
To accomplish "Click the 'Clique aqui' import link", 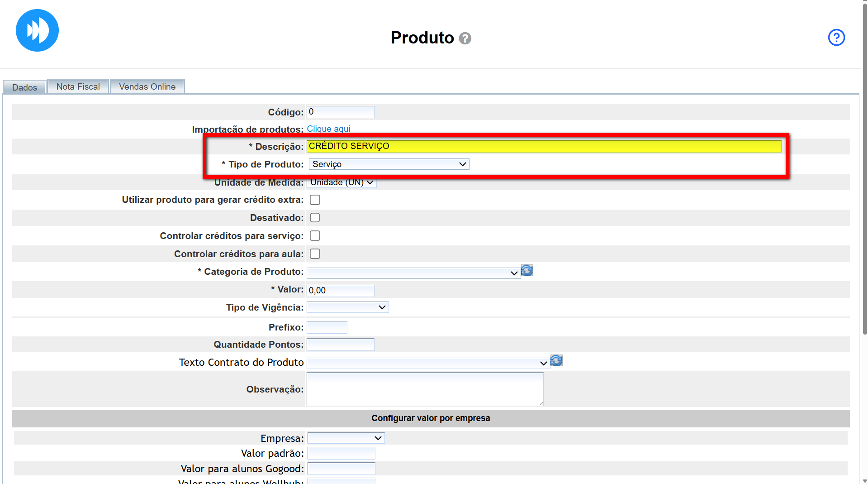I will 328,129.
